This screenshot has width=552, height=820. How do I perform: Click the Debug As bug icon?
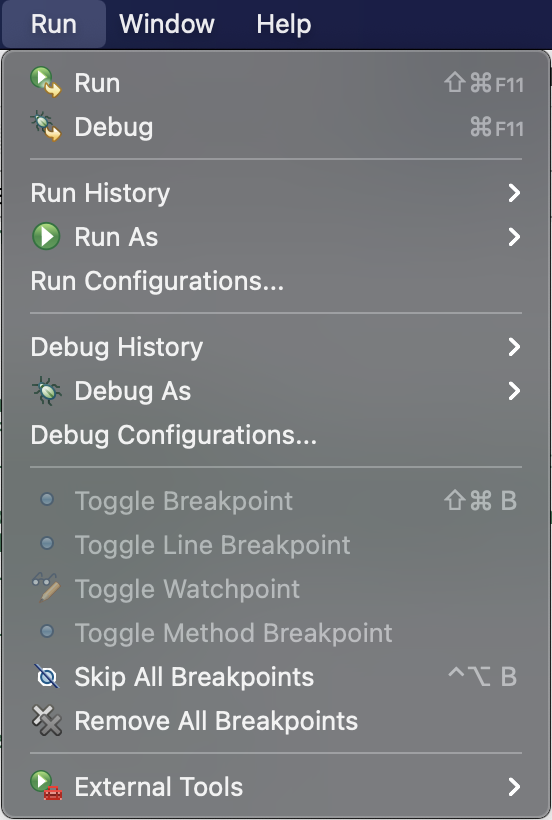coord(47,391)
